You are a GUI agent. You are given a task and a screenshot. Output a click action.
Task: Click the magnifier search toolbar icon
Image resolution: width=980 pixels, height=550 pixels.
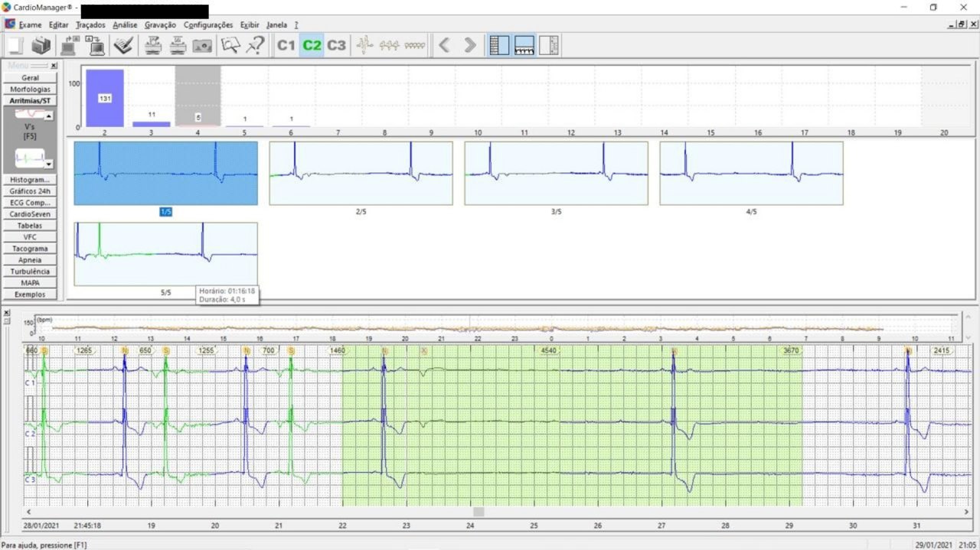tap(230, 46)
